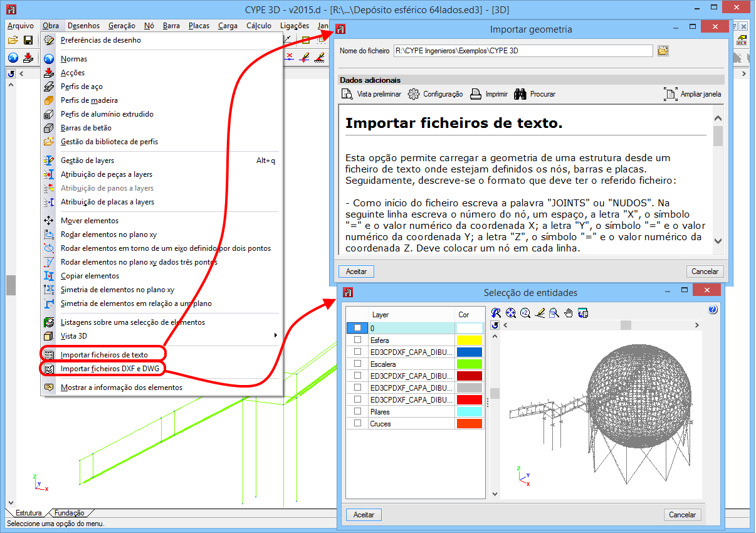Click the zoom window icon in entity toolbar
This screenshot has height=533, width=756.
[x=554, y=312]
